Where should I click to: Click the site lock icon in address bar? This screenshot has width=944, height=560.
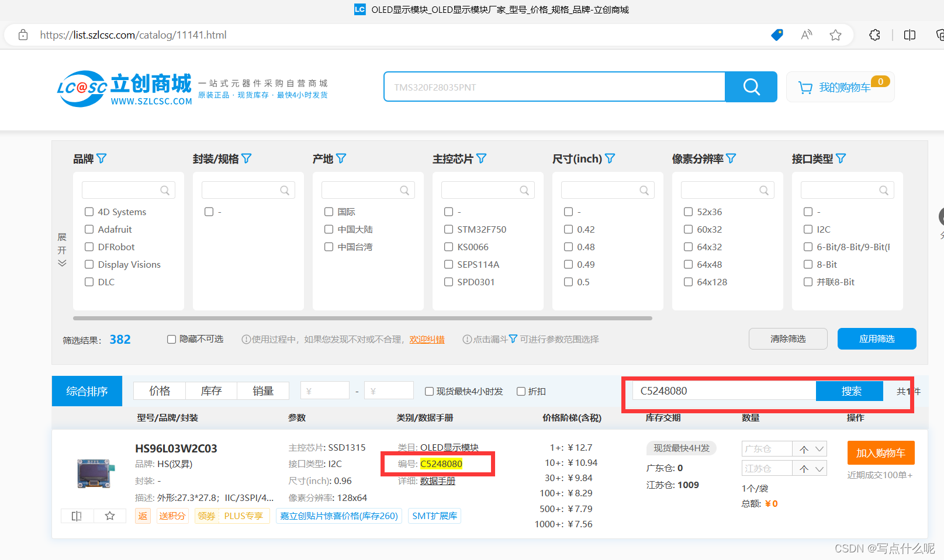pyautogui.click(x=23, y=35)
